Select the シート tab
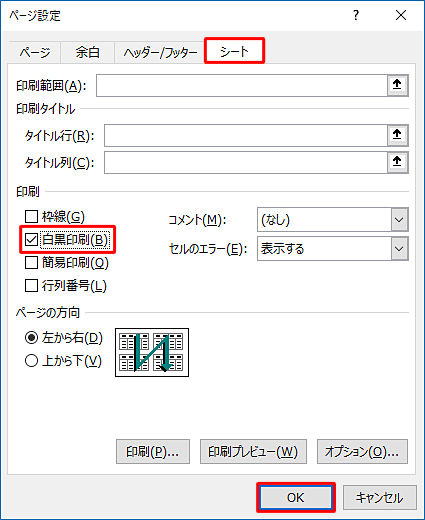This screenshot has height=520, width=425. pos(234,51)
